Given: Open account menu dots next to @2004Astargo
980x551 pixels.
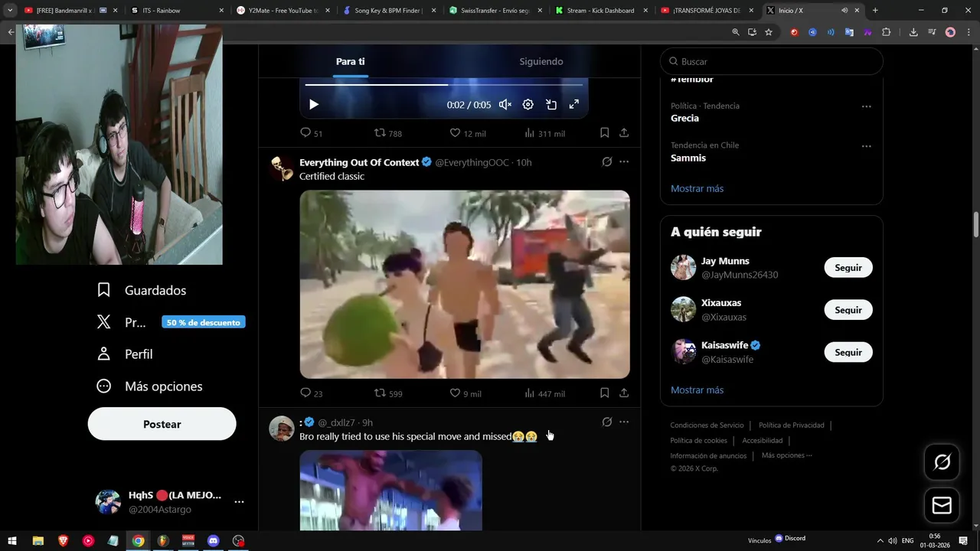Looking at the screenshot, I should pos(239,502).
